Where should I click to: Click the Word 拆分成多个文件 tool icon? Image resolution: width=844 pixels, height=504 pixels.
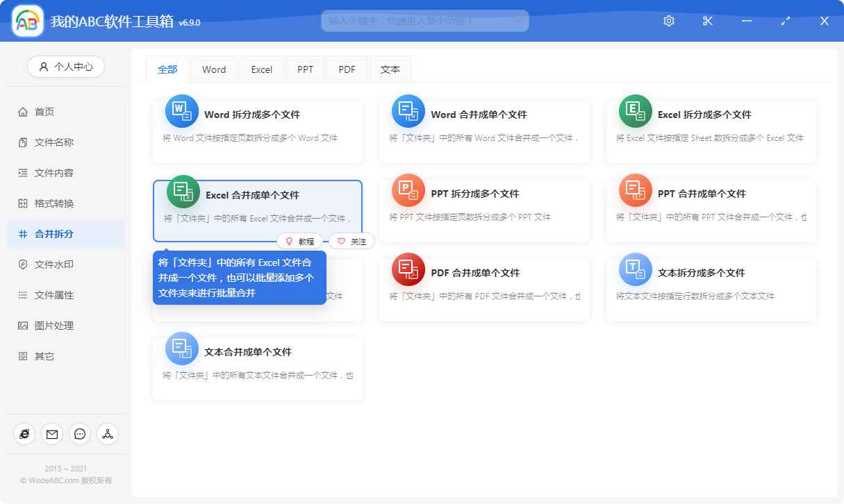pyautogui.click(x=181, y=111)
